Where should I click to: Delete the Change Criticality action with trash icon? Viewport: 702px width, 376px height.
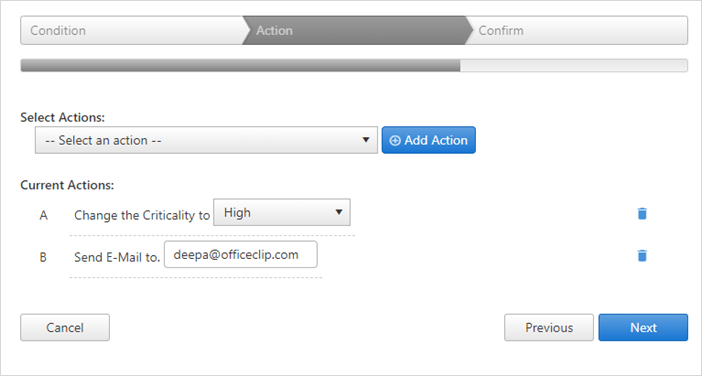[x=642, y=214]
